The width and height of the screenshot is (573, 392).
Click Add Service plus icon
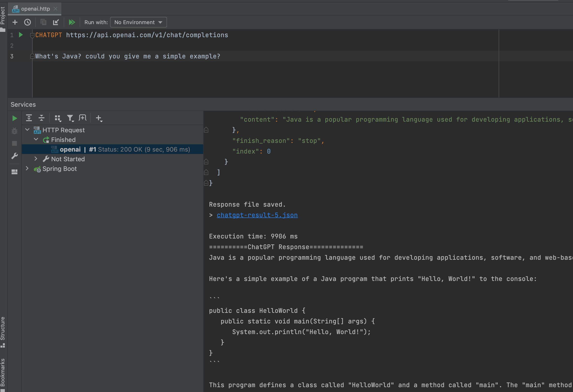[99, 118]
